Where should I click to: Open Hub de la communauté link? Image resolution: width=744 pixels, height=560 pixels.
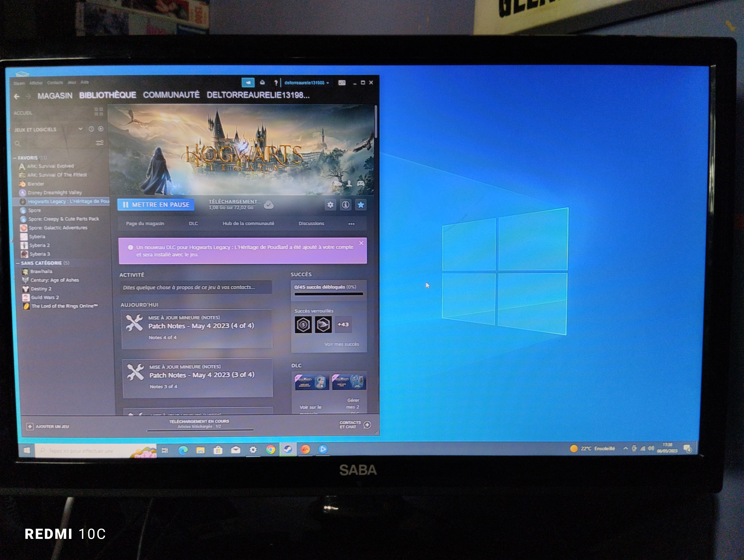pyautogui.click(x=248, y=223)
